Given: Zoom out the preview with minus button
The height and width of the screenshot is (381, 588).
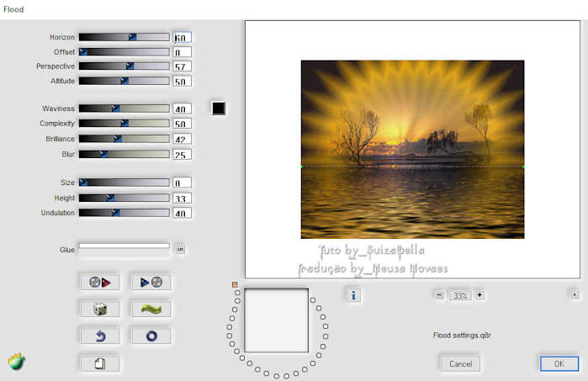Looking at the screenshot, I should (x=439, y=295).
